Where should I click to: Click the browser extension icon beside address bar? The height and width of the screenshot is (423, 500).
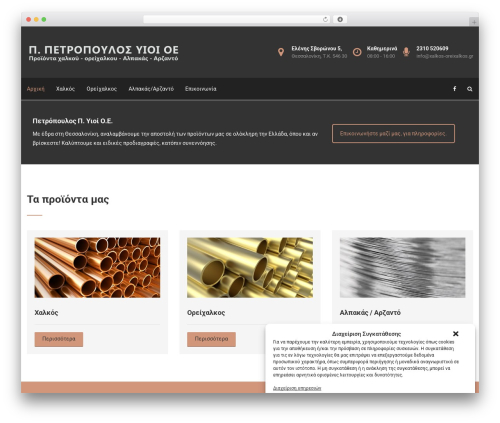point(340,19)
